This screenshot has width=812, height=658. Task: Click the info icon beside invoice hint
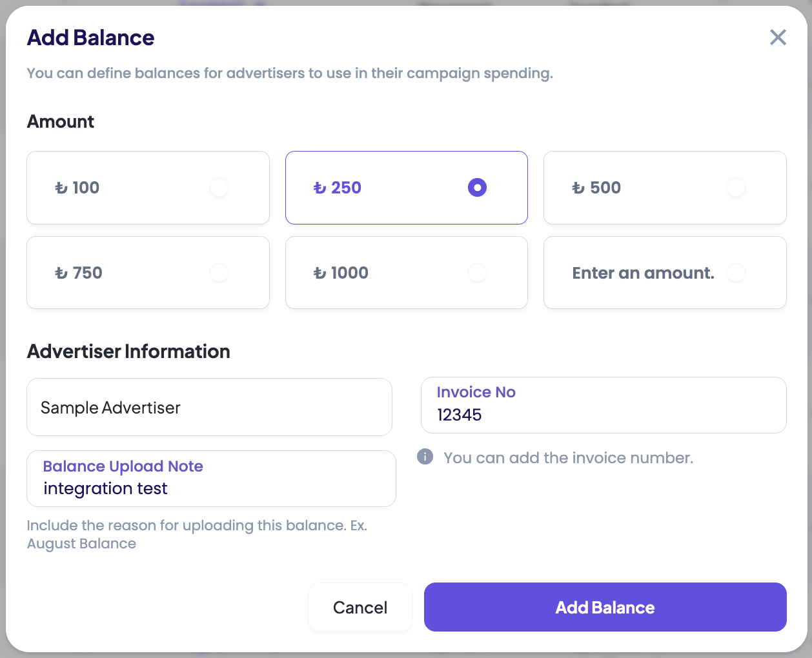click(x=425, y=457)
